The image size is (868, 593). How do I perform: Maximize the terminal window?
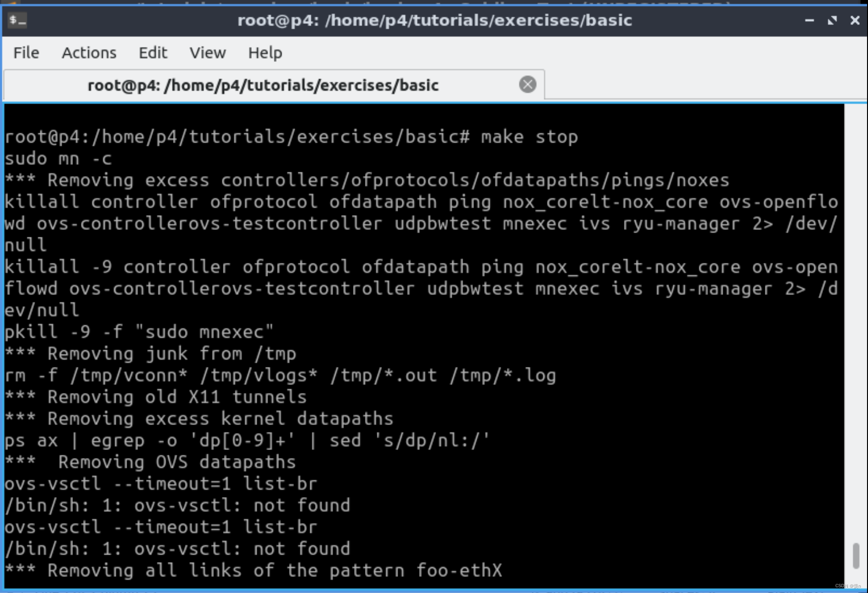[832, 20]
